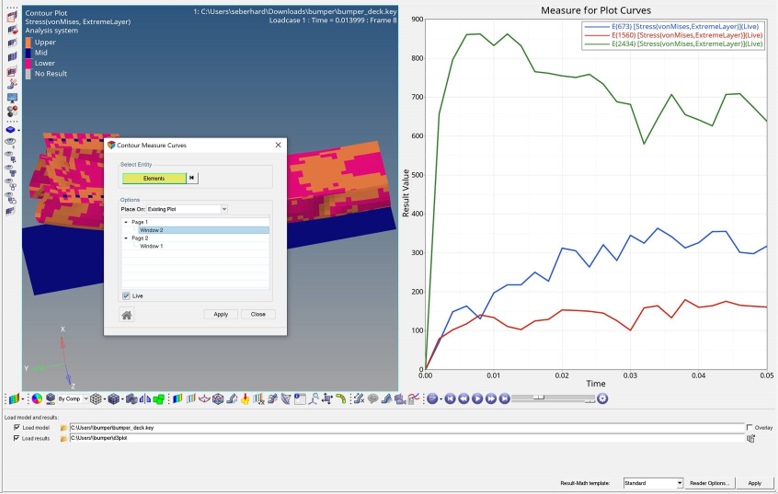Click Apply in Contour Measure Curves dialog

(x=220, y=314)
